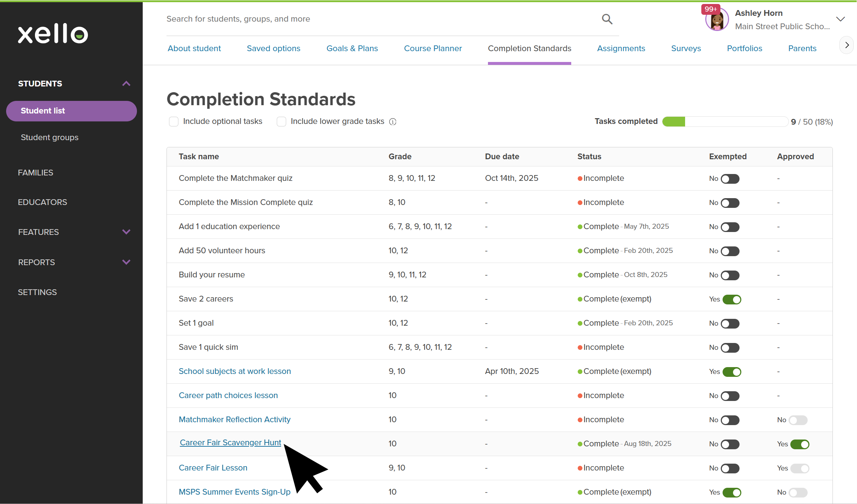Toggle approval for Career Fair Scavenger Hunt
857x504 pixels.
(799, 444)
